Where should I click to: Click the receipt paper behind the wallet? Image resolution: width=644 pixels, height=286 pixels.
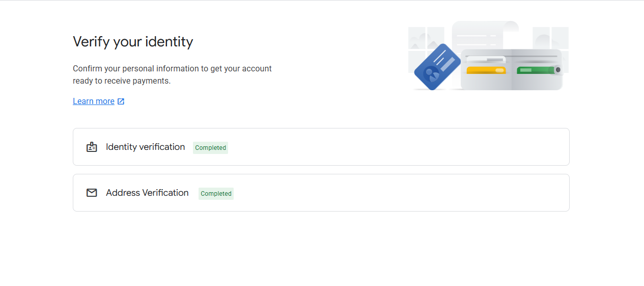(x=485, y=35)
